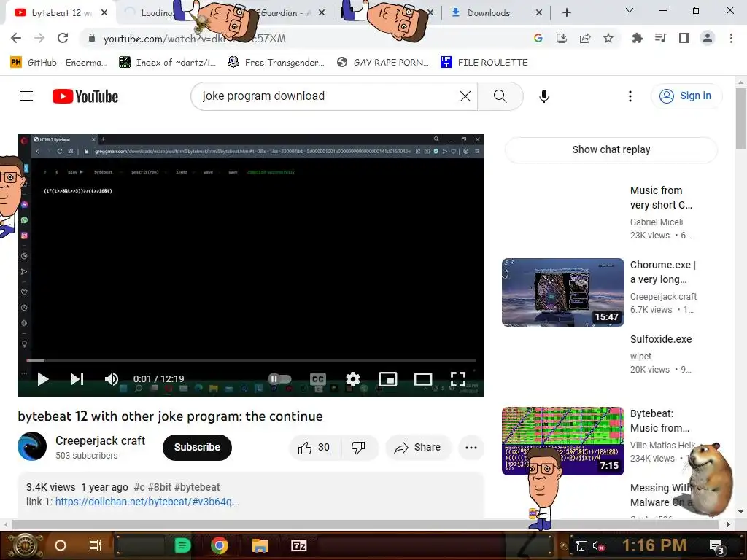Seek on the video progress bar
Viewport: 747px width, 560px height.
point(251,360)
